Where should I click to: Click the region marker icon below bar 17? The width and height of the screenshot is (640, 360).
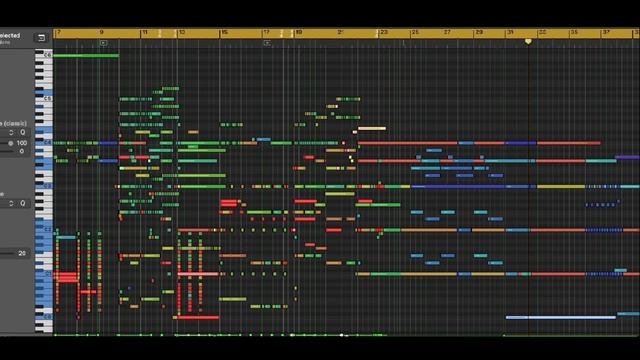pyautogui.click(x=267, y=43)
